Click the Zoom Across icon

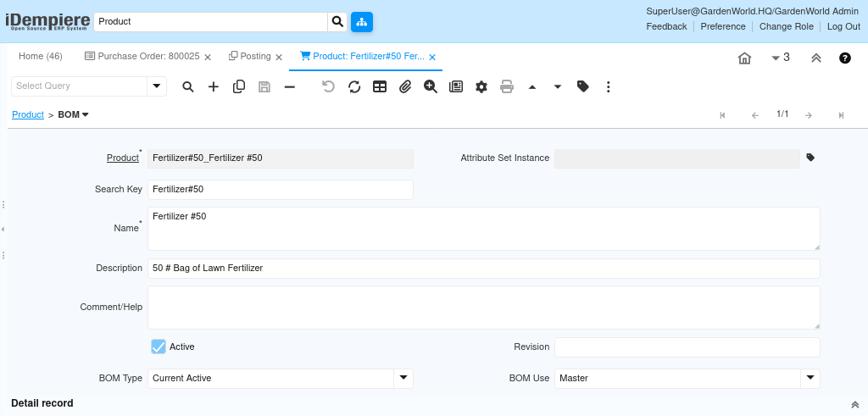pos(431,86)
